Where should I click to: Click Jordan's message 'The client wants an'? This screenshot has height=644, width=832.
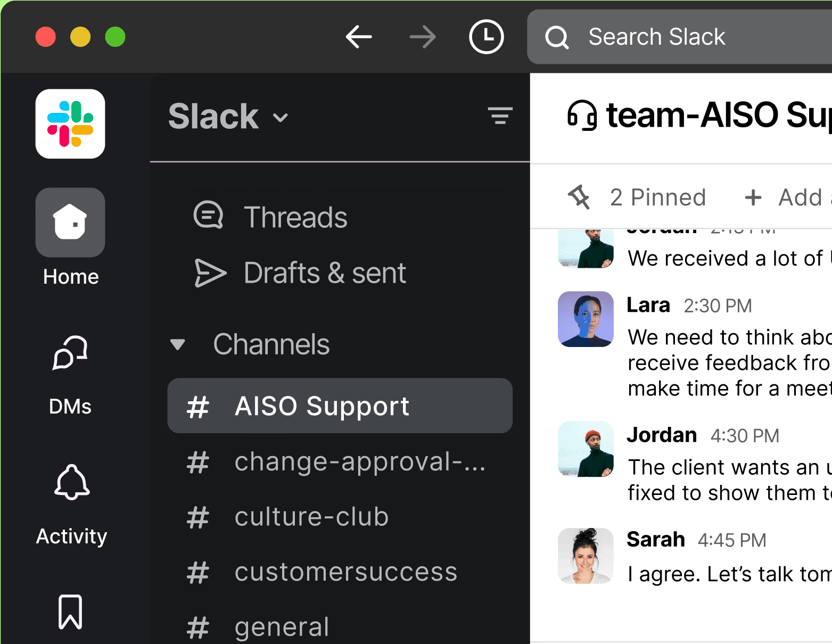pyautogui.click(x=729, y=480)
